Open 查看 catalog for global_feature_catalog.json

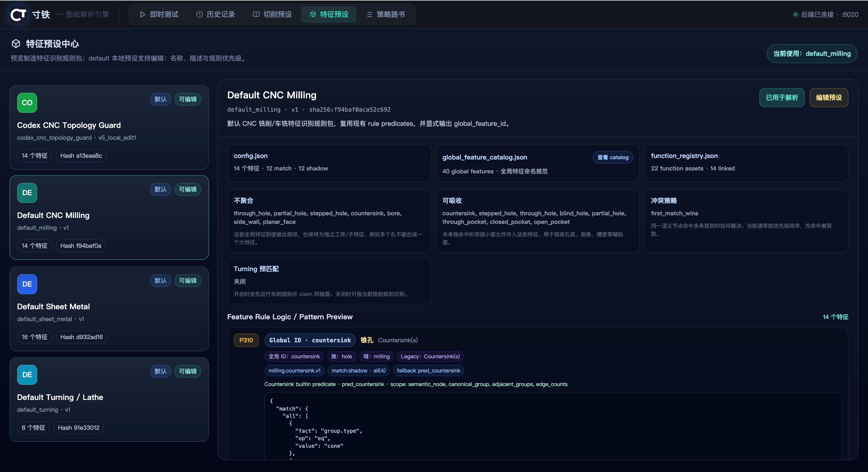pos(613,157)
